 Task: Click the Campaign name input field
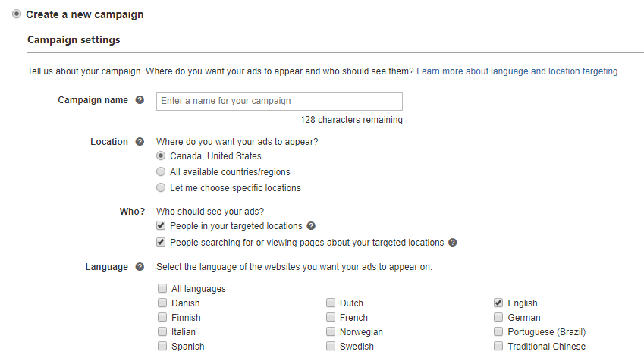279,101
